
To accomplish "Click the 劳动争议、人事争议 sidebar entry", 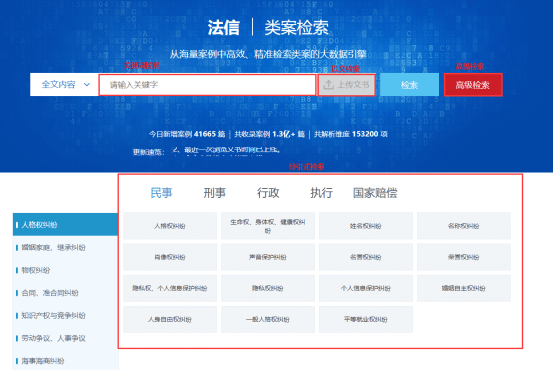I will [65, 338].
